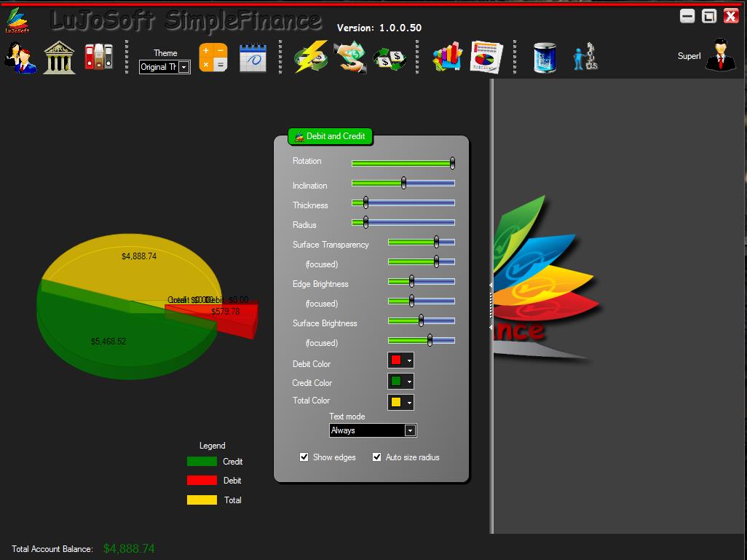Click the Thickness slider handle

pos(365,202)
